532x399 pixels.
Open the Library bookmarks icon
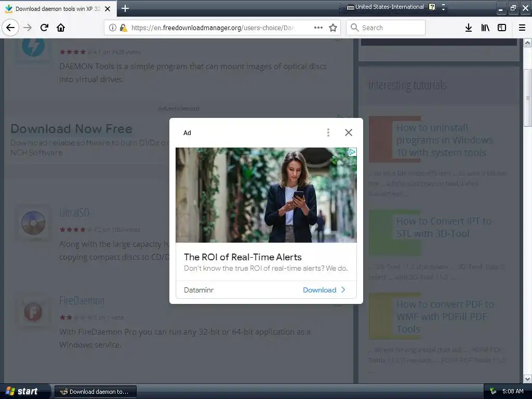pos(485,28)
